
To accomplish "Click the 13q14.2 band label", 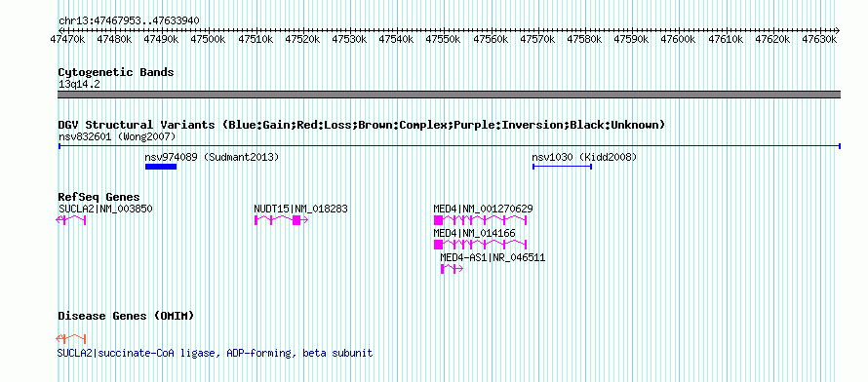I will pyautogui.click(x=79, y=85).
